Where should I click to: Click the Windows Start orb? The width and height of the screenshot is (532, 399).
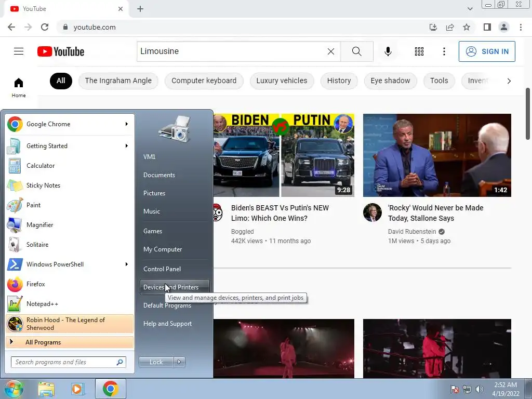14,389
